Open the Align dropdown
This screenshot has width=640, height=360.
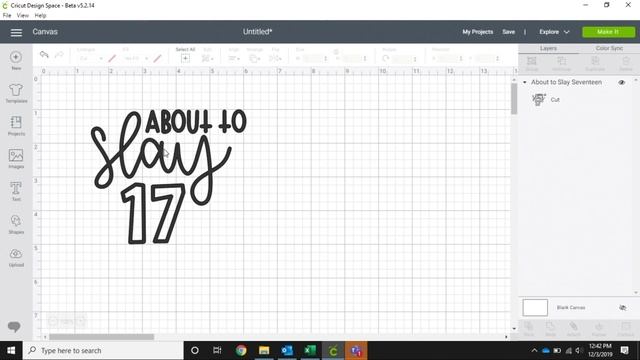coord(234,59)
